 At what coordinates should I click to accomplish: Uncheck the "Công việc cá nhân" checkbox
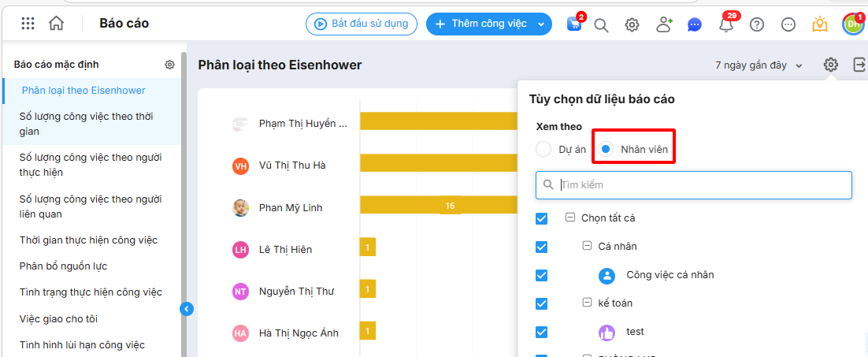pyautogui.click(x=542, y=275)
